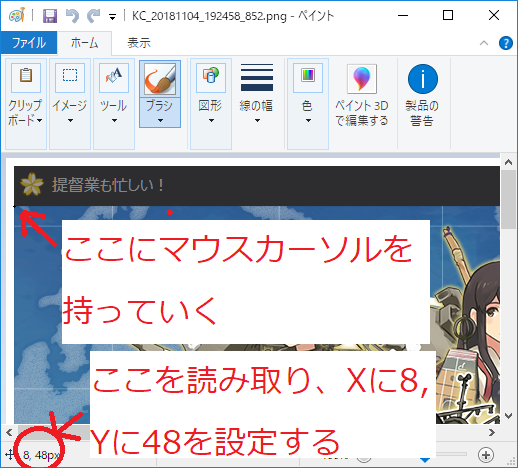
Task: Click the クリップボード paste icon
Action: (x=26, y=78)
